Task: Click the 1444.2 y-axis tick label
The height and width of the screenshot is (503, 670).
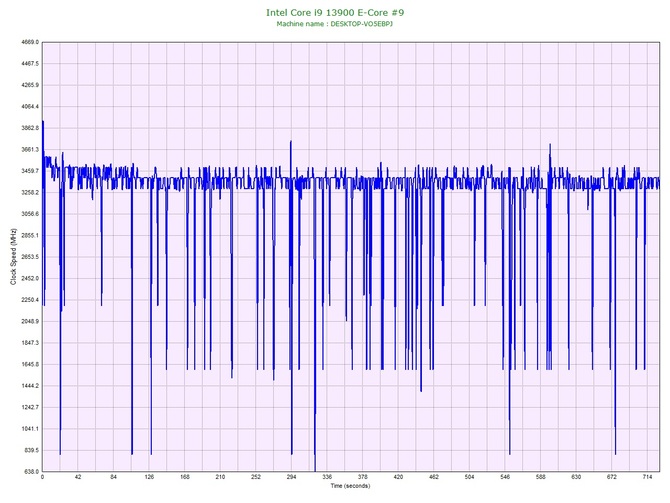Action: 30,386
